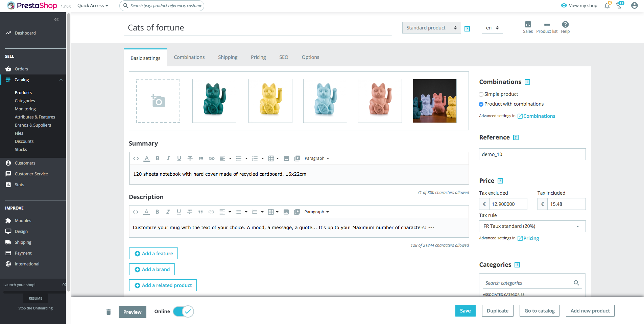
Task: Open Attributes & Features in sidebar
Action: [x=35, y=117]
